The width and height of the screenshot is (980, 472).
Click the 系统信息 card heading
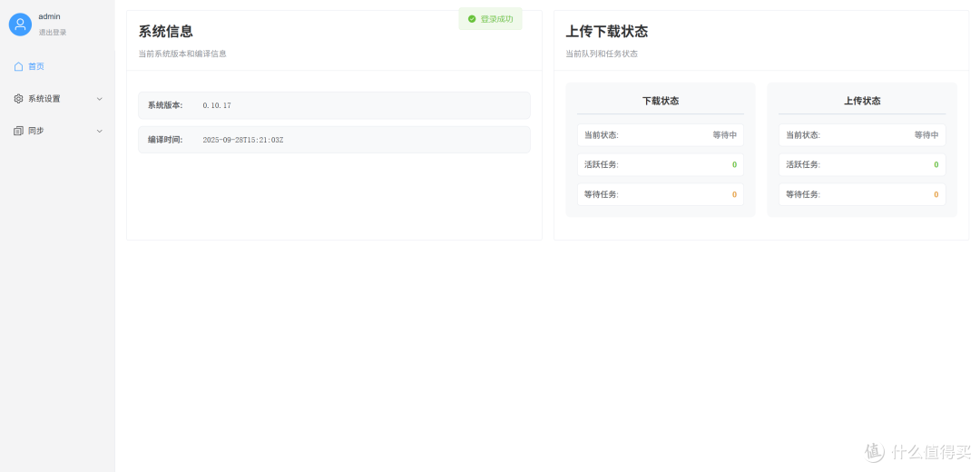(x=166, y=31)
